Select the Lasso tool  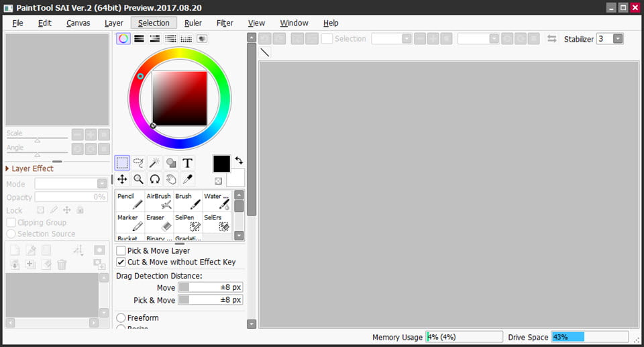click(x=138, y=163)
